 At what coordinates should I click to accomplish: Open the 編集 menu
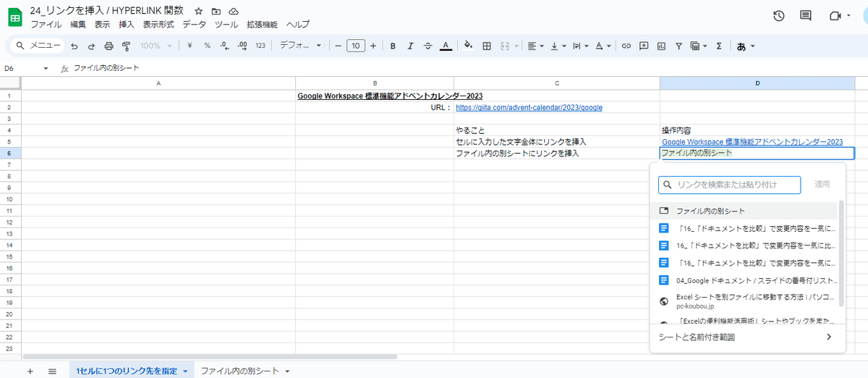click(78, 25)
